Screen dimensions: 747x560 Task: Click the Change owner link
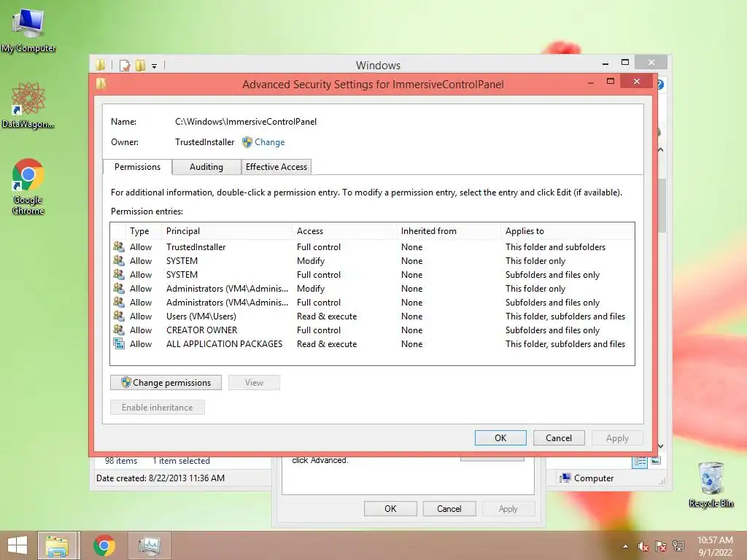tap(270, 142)
